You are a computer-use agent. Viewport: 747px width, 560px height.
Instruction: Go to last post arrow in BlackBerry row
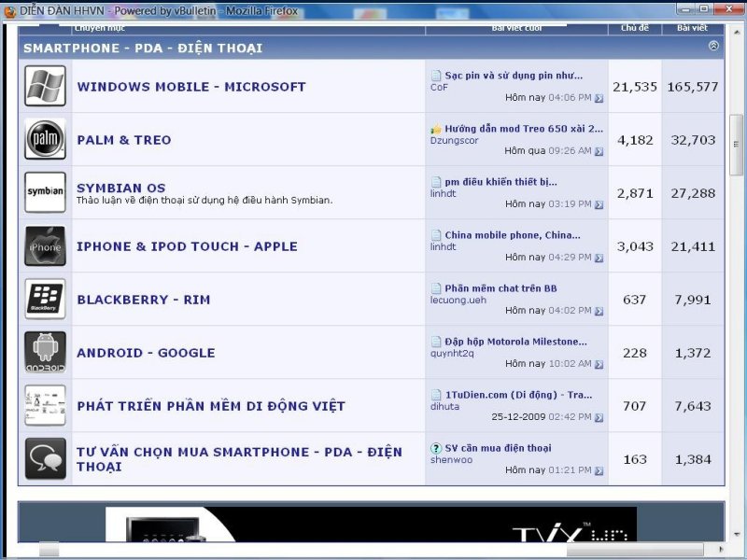599,311
